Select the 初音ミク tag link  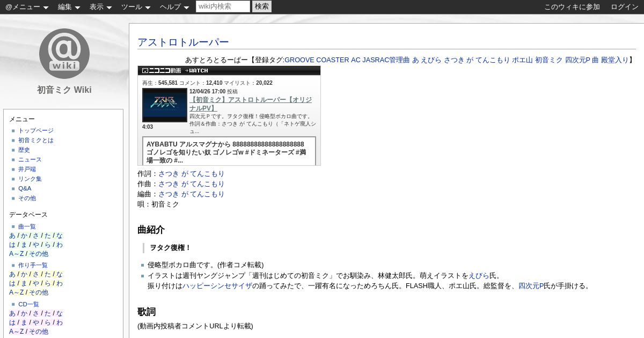[548, 60]
